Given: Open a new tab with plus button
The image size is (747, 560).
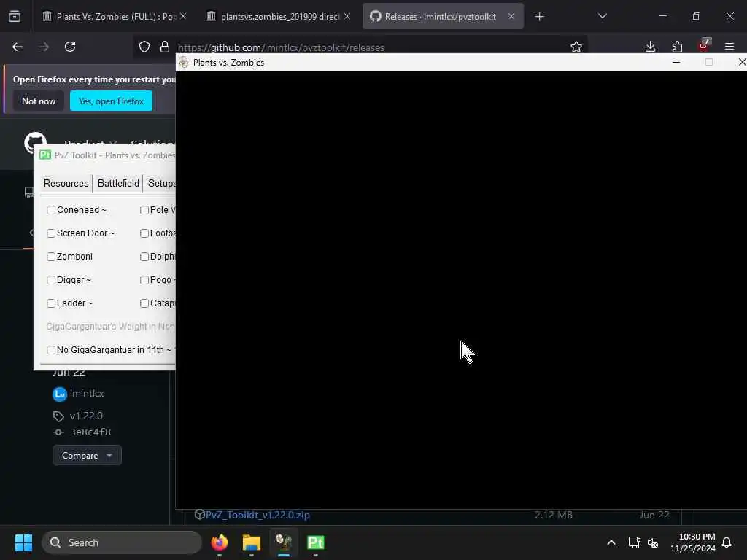Looking at the screenshot, I should coord(539,17).
